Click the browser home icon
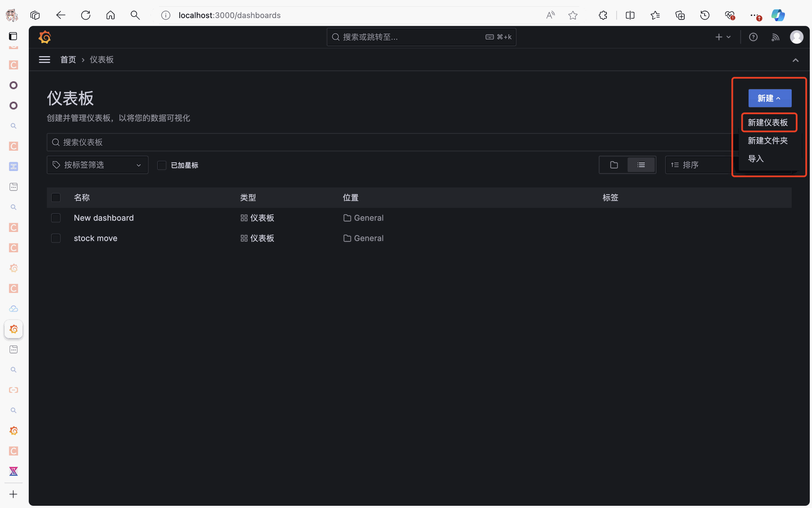The width and height of the screenshot is (812, 508). coord(110,15)
